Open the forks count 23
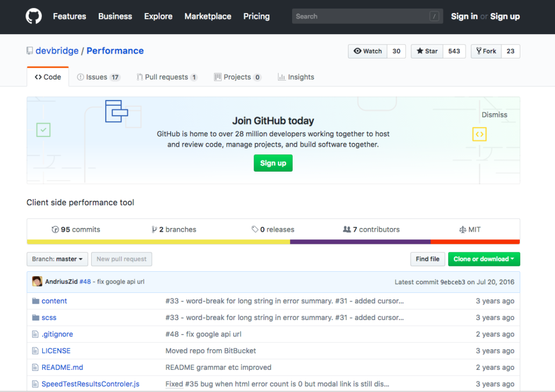This screenshot has height=392, width=555. [511, 51]
